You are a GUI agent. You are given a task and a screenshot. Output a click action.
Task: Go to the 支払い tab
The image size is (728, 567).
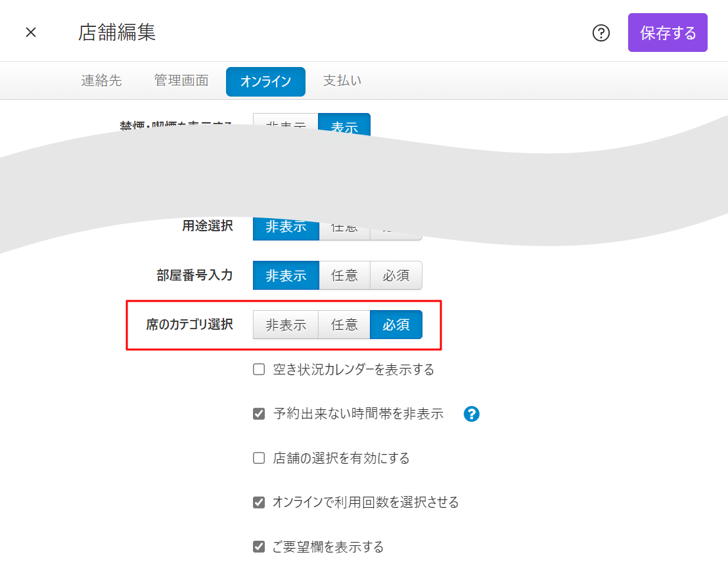point(342,81)
